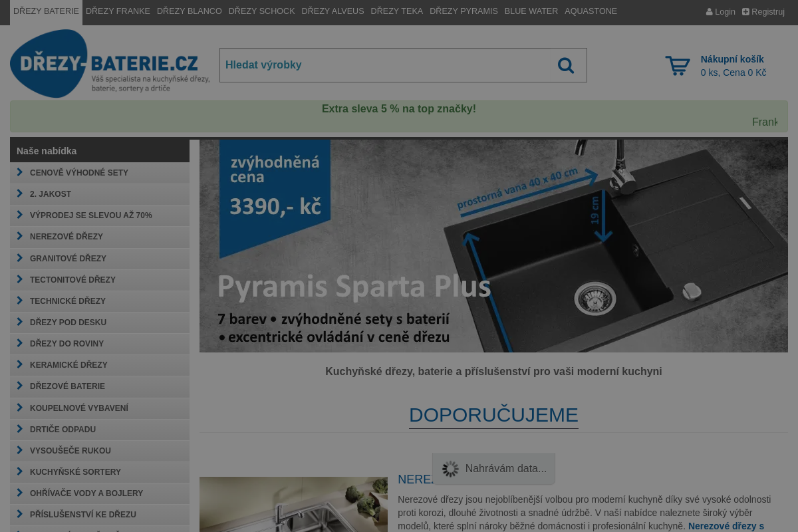Open the DŘEZY PYRAMIS menu item
798x532 pixels.
tap(464, 12)
